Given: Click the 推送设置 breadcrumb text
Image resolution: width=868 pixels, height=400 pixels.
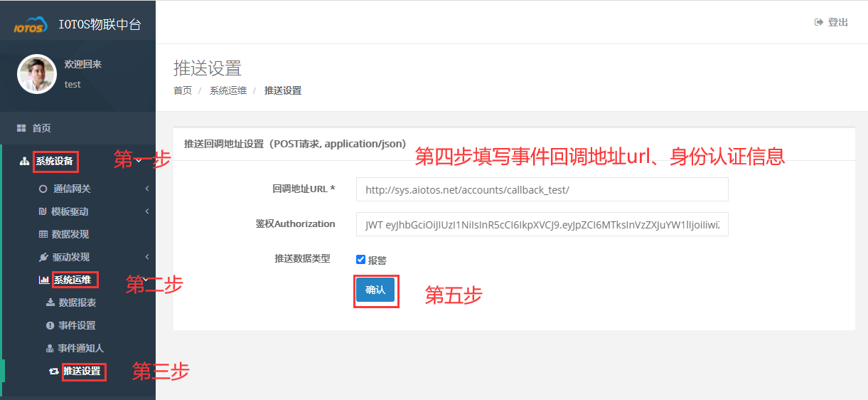Looking at the screenshot, I should click(283, 90).
